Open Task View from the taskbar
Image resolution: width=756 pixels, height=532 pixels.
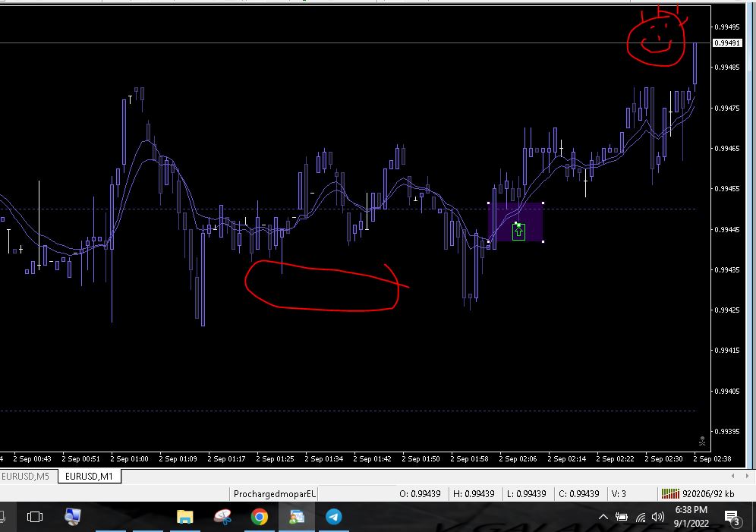tap(35, 517)
